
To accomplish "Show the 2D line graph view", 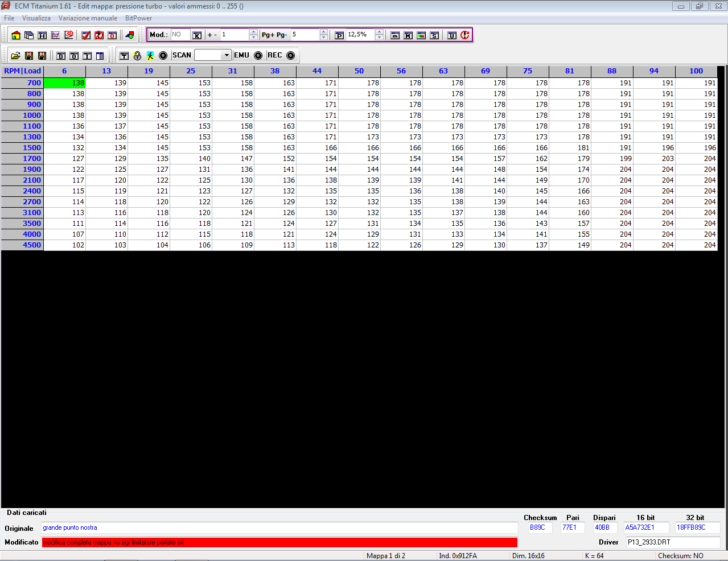I will [55, 35].
